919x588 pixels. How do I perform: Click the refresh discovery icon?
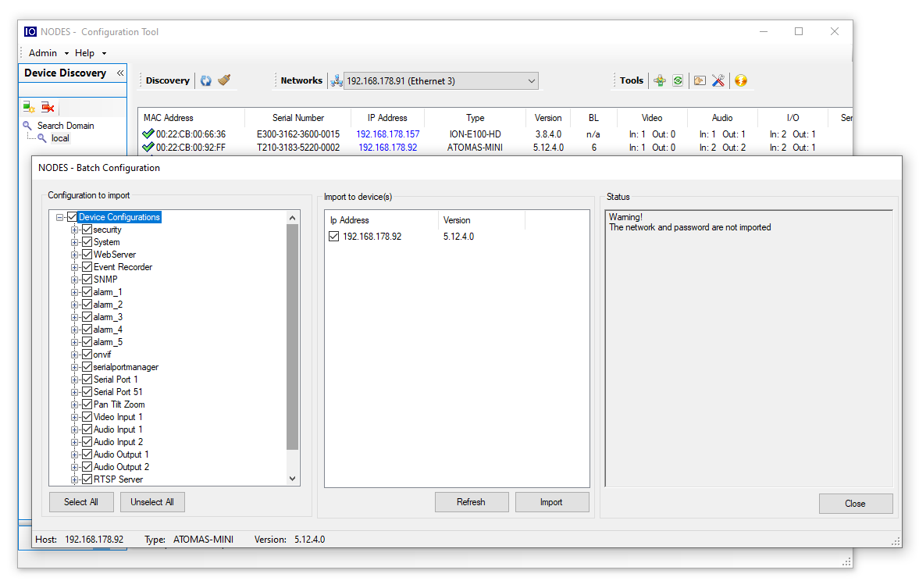pyautogui.click(x=206, y=80)
